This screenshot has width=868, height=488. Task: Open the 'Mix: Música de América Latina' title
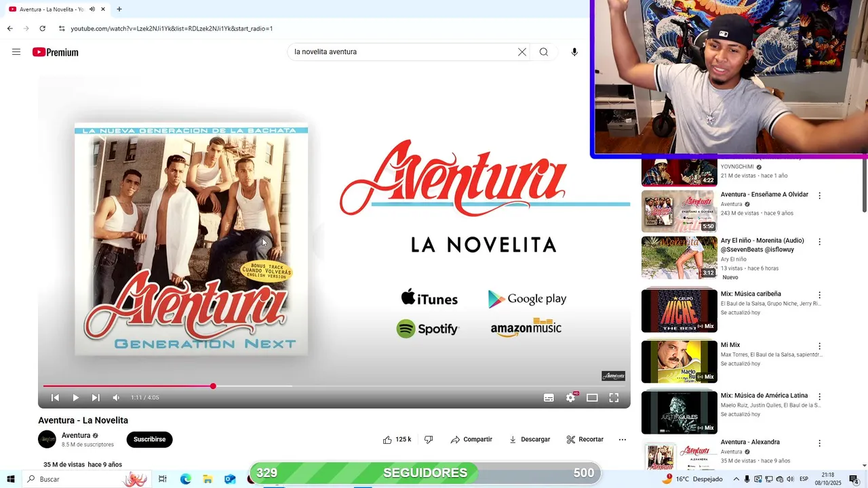pyautogui.click(x=764, y=396)
